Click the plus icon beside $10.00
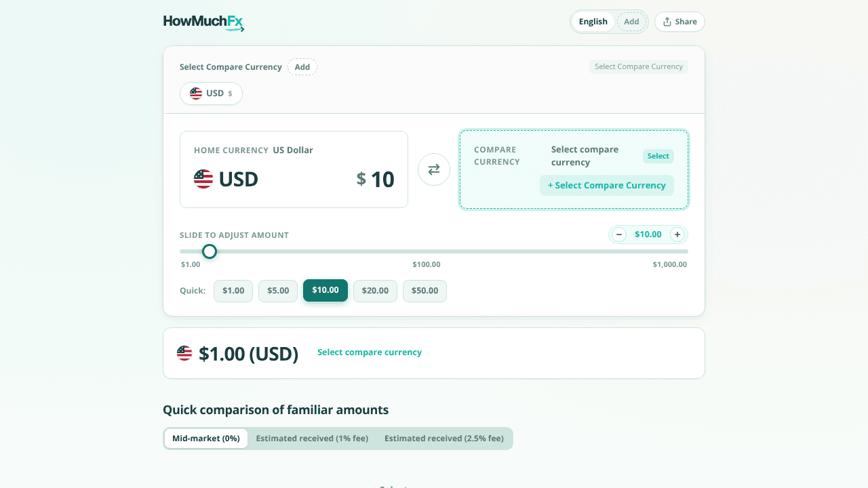This screenshot has width=868, height=488. (677, 235)
